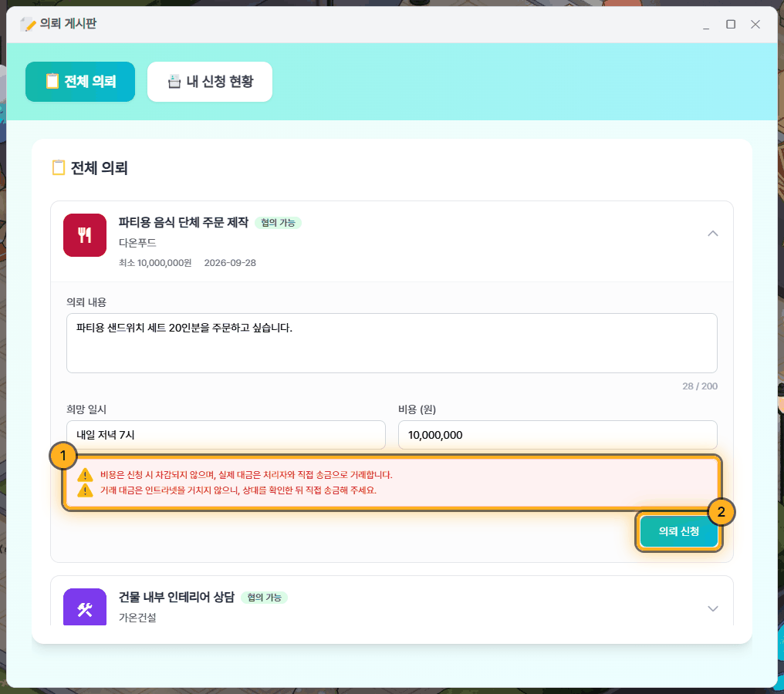Click the clipboard icon beside 전체 의뢰 heading
The image size is (784, 694).
click(x=59, y=168)
